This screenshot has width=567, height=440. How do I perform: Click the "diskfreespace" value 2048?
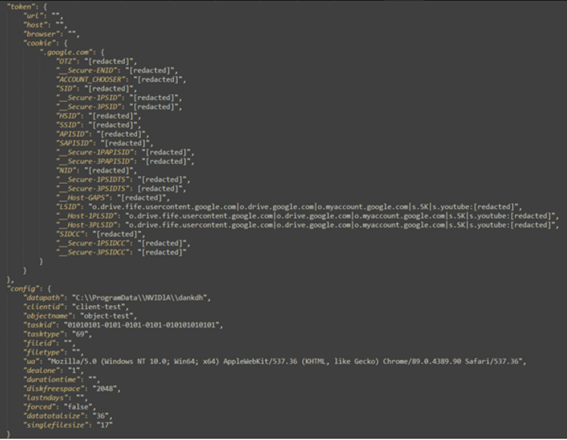pos(105,389)
